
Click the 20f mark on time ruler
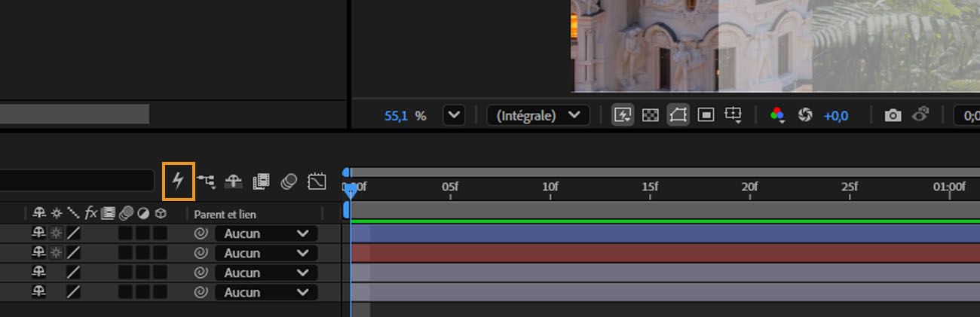(x=749, y=187)
